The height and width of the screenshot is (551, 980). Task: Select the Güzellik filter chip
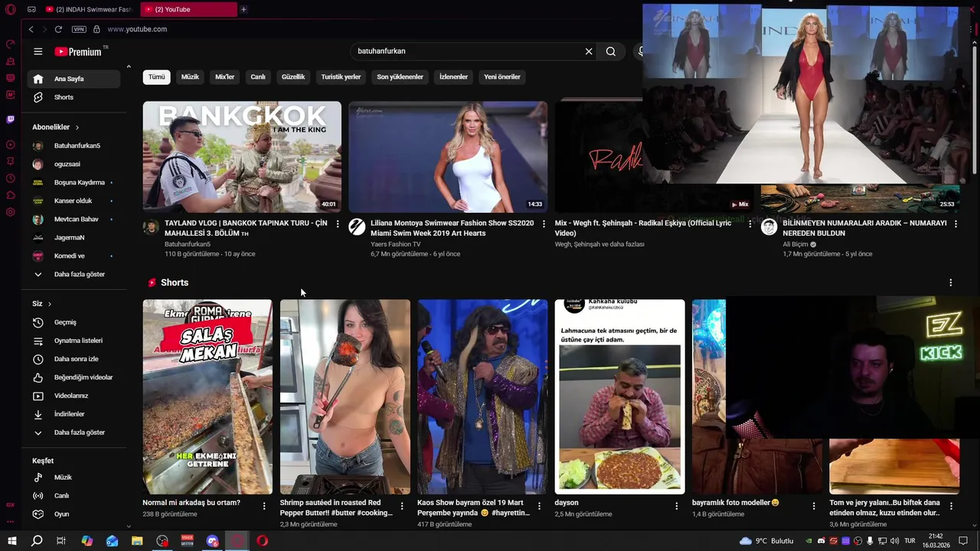[293, 77]
